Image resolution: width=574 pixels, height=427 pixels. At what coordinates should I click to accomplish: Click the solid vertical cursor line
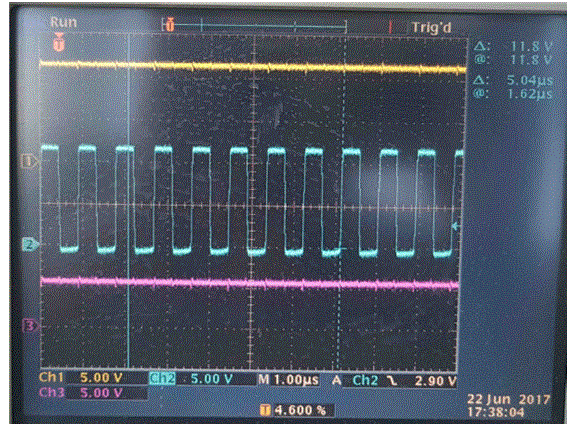[128, 201]
